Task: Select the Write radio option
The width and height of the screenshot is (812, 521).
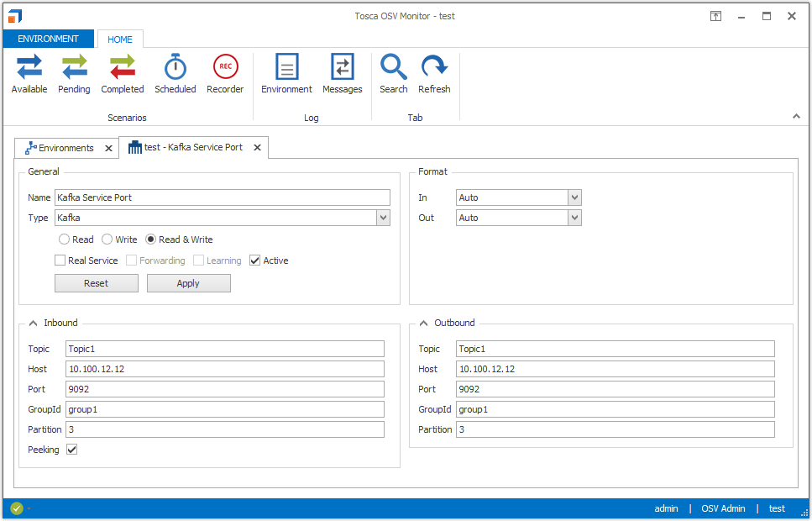Action: pos(107,239)
